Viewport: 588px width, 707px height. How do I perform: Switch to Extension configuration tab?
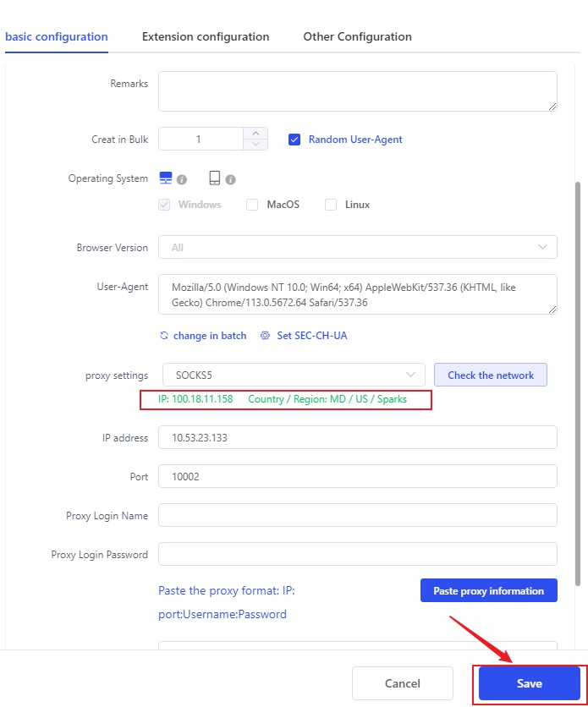(x=206, y=37)
